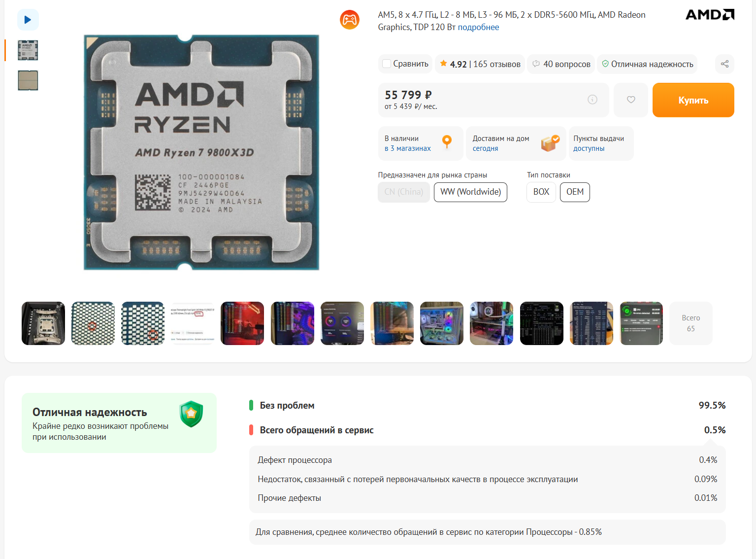Screen dimensions: 756x559
Task: Click the AMD brand logo
Action: [x=710, y=15]
